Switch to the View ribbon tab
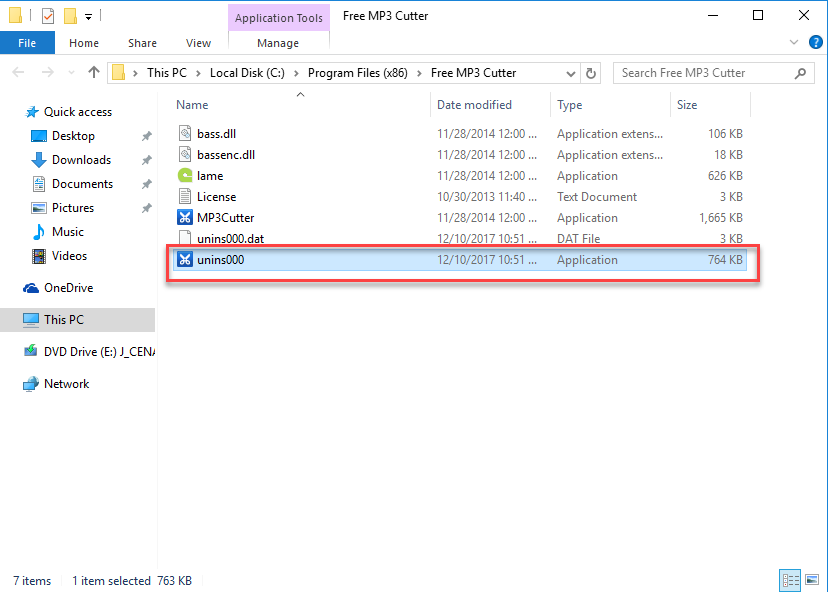The width and height of the screenshot is (828, 592). tap(198, 43)
